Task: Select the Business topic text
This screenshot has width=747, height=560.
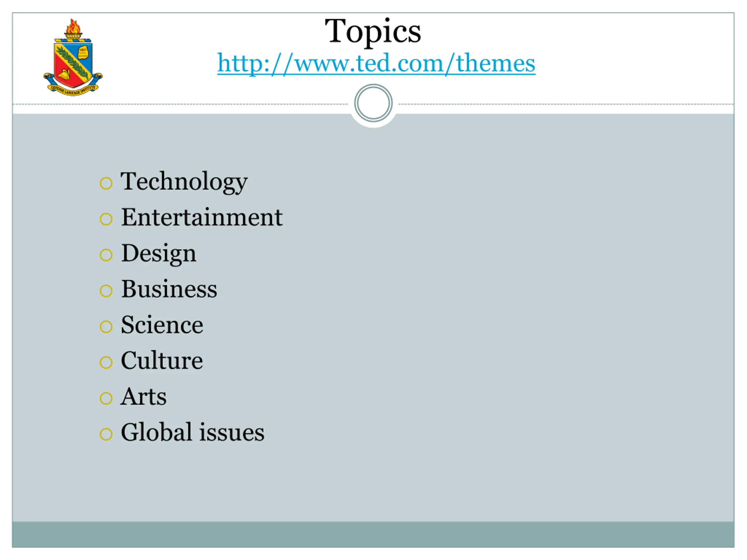Action: (x=169, y=289)
